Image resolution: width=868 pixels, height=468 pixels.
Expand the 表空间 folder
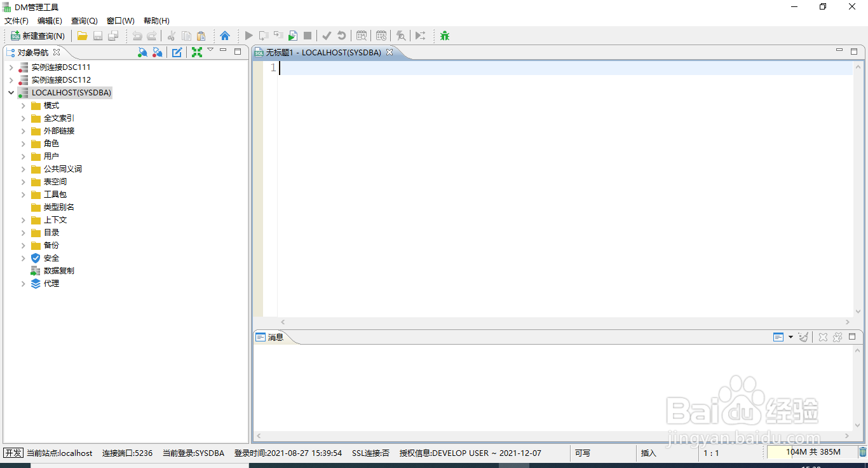pyautogui.click(x=24, y=181)
